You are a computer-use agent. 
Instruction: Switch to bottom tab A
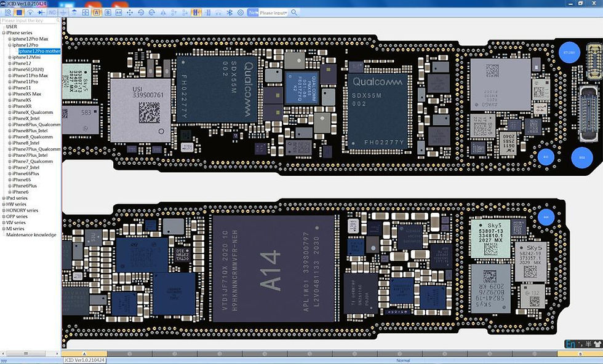(84, 354)
